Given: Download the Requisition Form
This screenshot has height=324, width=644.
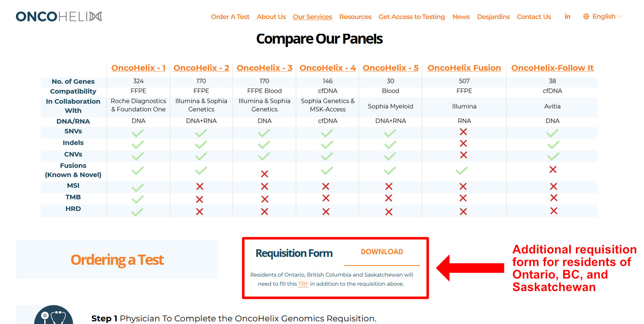Looking at the screenshot, I should 382,252.
